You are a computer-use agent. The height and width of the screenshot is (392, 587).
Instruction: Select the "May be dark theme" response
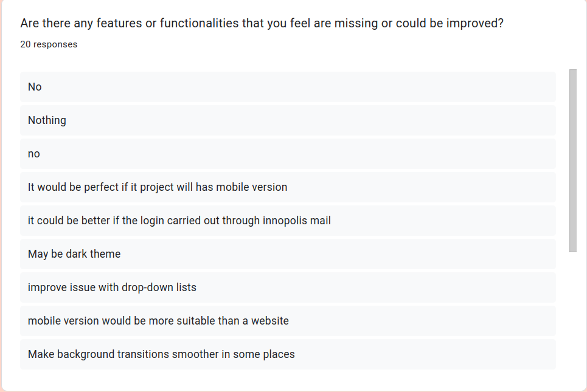[288, 254]
